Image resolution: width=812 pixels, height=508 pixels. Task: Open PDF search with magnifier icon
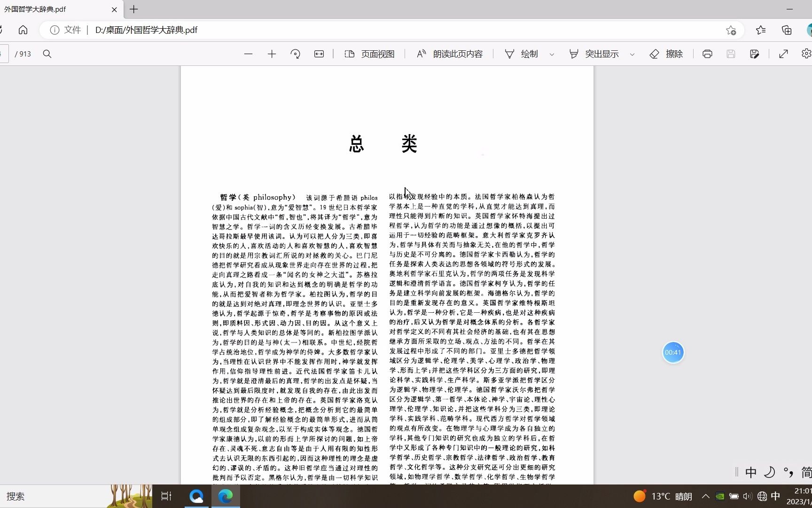47,54
